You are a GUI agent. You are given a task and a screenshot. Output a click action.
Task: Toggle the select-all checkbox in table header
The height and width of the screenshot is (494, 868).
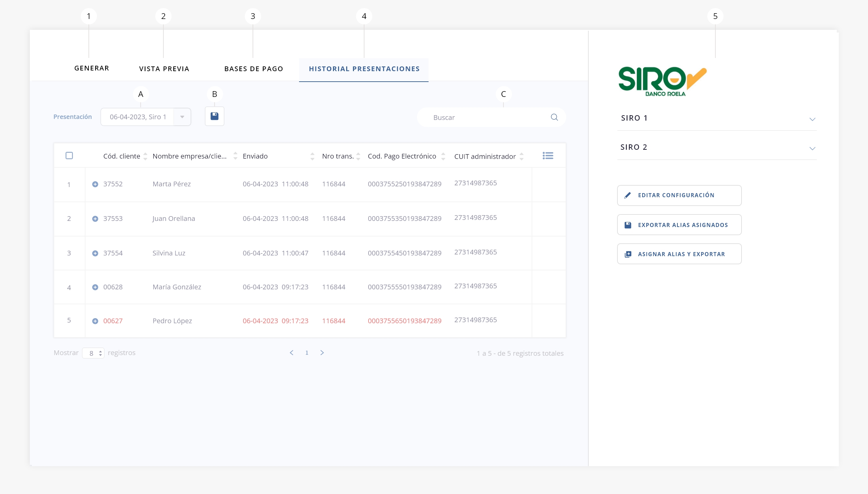click(x=69, y=156)
